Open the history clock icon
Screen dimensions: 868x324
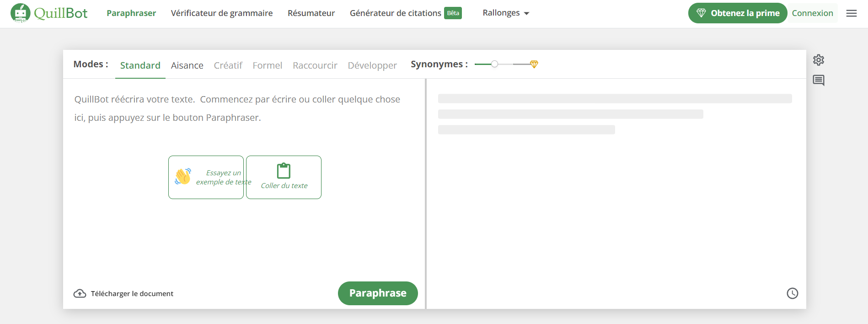point(793,293)
